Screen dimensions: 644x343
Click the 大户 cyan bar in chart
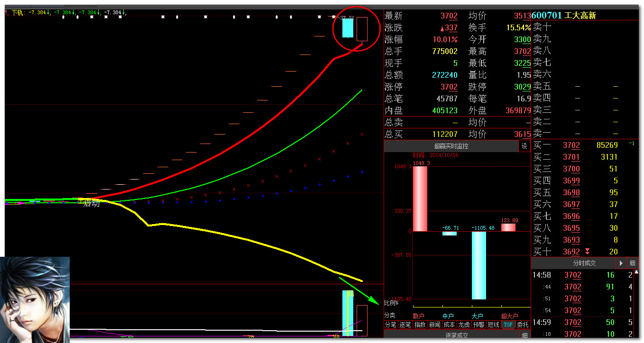[x=479, y=265]
